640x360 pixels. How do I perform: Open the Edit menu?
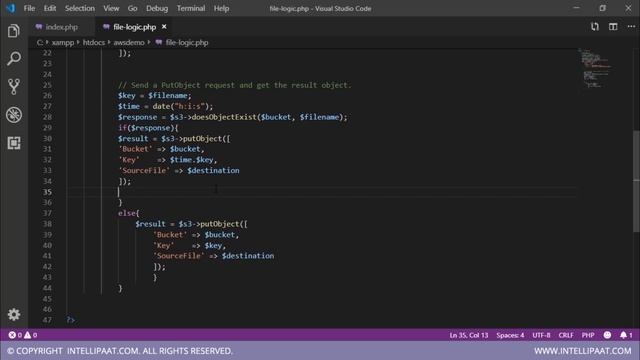[50, 8]
